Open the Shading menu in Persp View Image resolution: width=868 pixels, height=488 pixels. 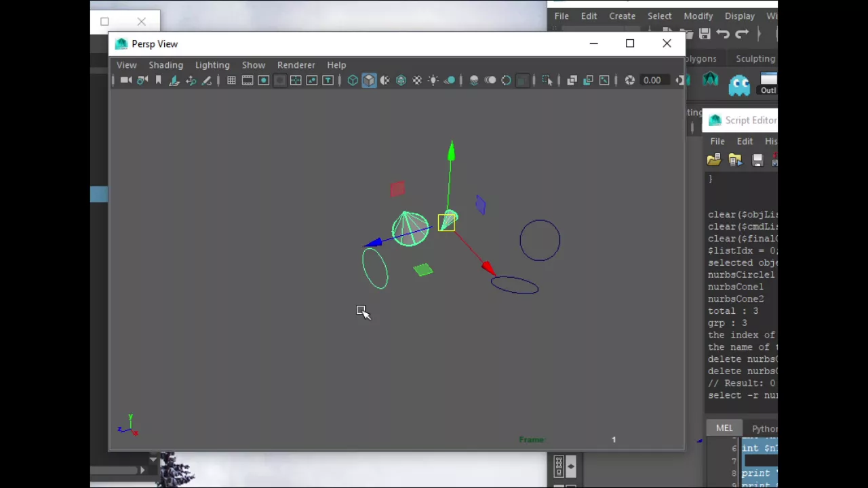pyautogui.click(x=166, y=65)
